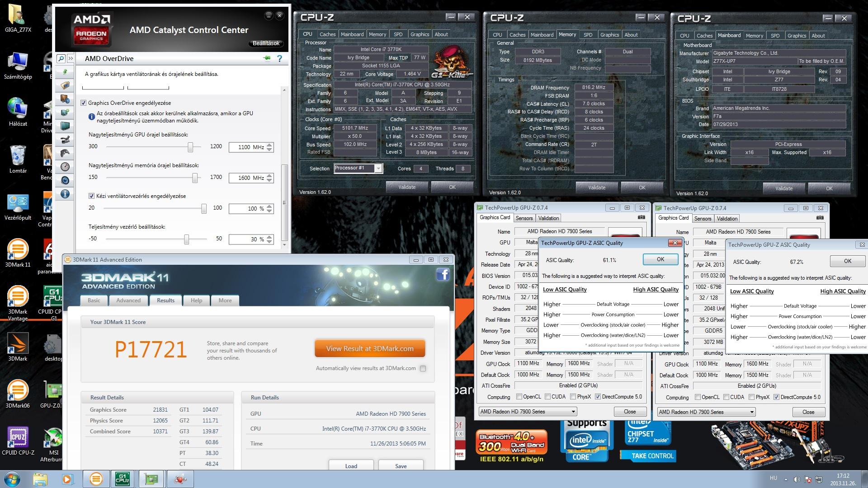Toggle DirectCompute 5.0 checkbox in left GPU-Z

click(x=598, y=397)
